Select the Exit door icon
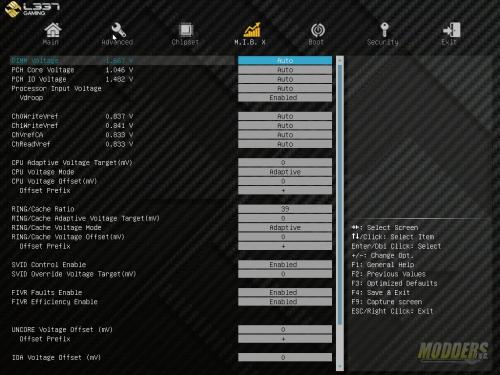 (452, 30)
